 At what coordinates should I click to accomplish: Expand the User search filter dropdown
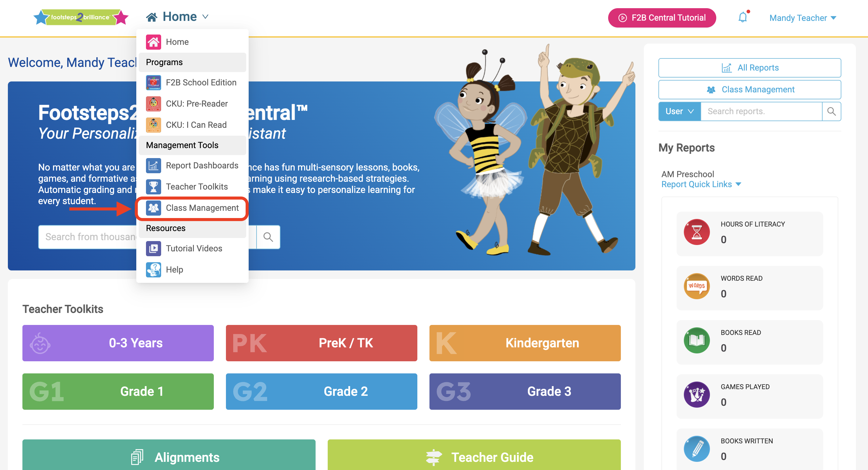[679, 111]
